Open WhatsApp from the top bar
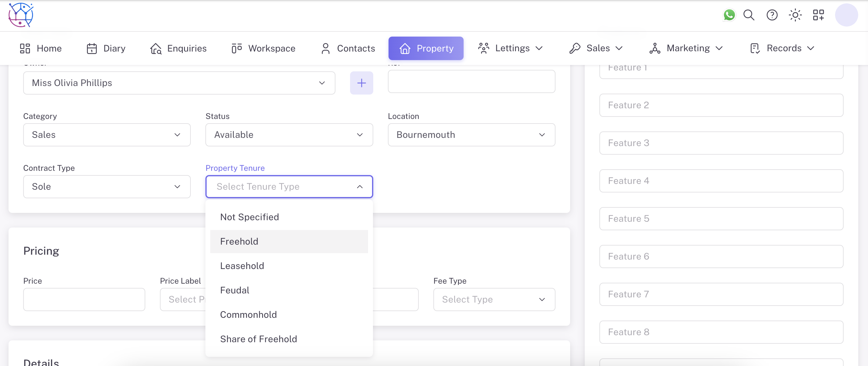This screenshot has height=366, width=868. click(x=729, y=15)
